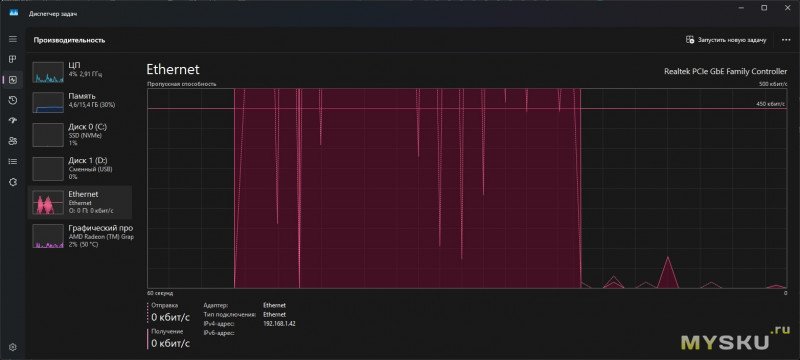Viewport: 800px width, 360px height.
Task: Open the Processes page icon
Action: pyautogui.click(x=13, y=59)
